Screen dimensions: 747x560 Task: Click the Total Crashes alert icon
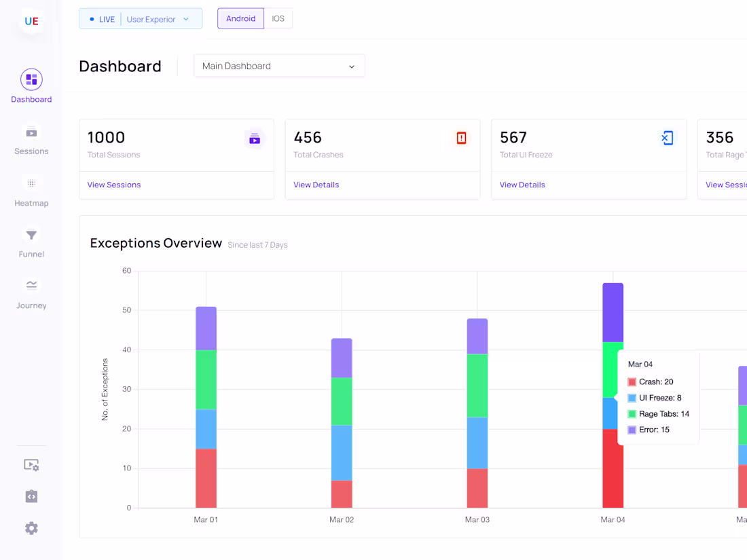(x=461, y=138)
